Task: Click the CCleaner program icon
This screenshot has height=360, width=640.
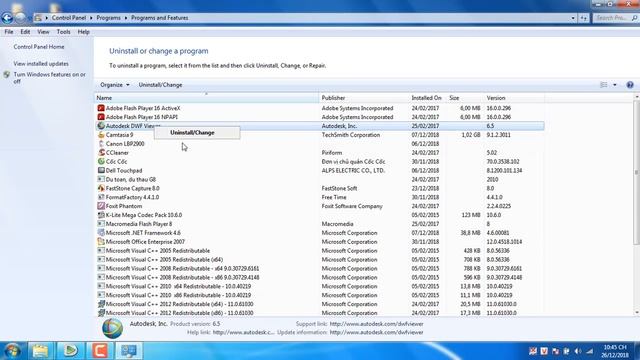Action: click(x=101, y=153)
